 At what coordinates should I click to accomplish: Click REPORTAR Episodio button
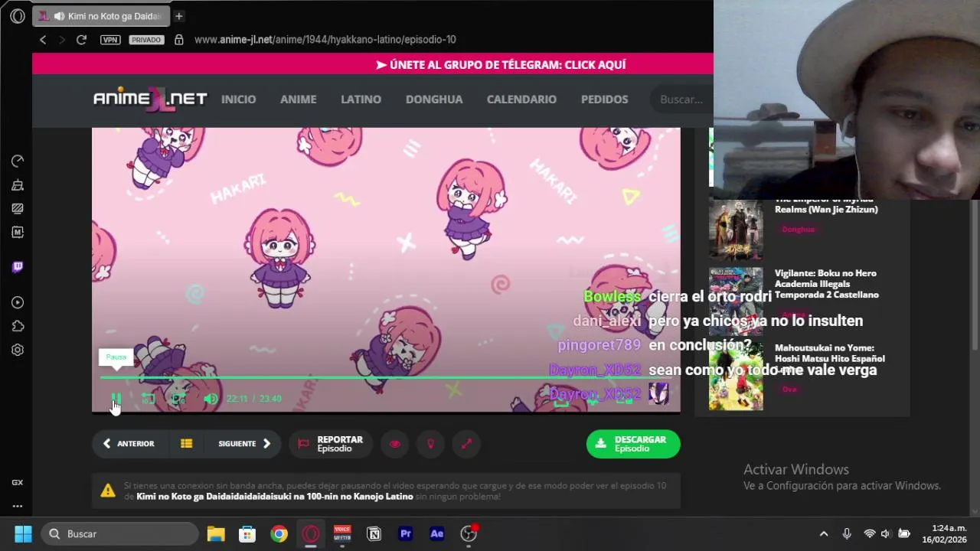[x=331, y=444]
